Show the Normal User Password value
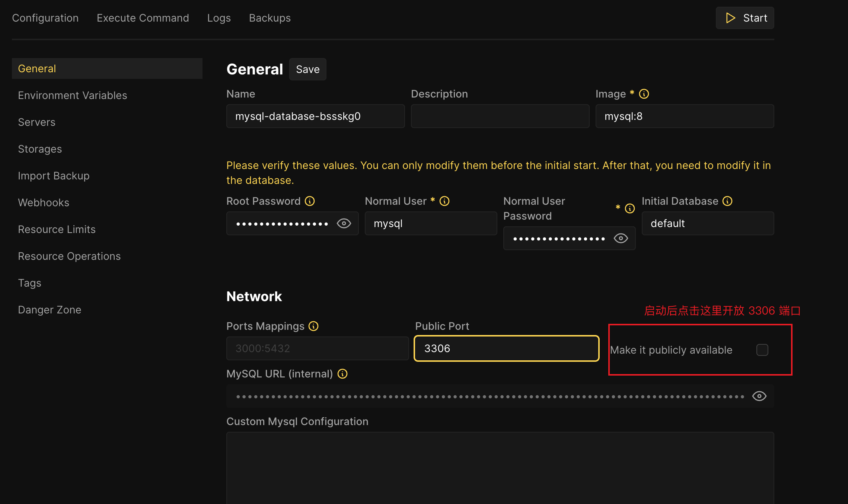 click(621, 238)
